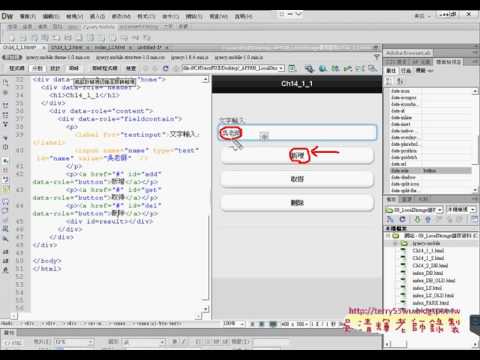Switch to 設計 (Design) view
The height and width of the screenshot is (360, 480).
click(x=55, y=68)
